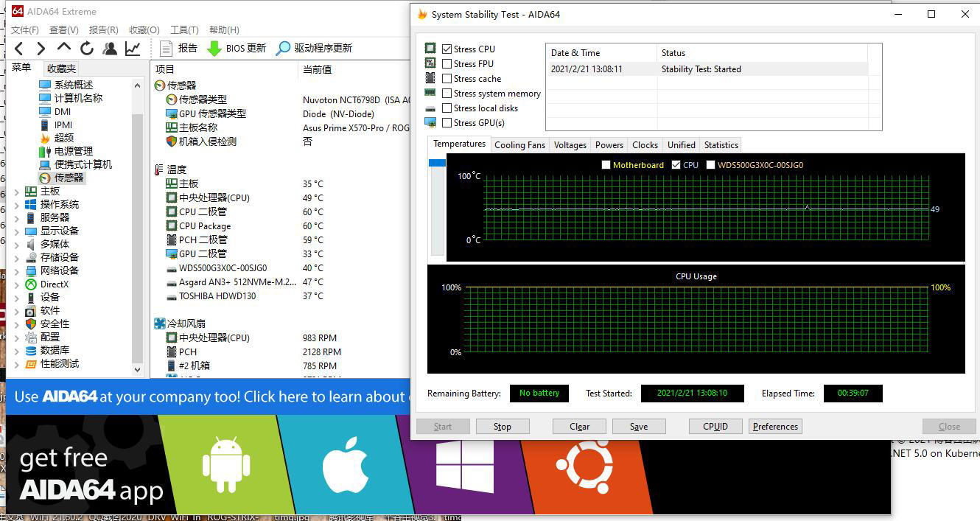
Task: Click the line graph toolbar icon
Action: [x=133, y=49]
